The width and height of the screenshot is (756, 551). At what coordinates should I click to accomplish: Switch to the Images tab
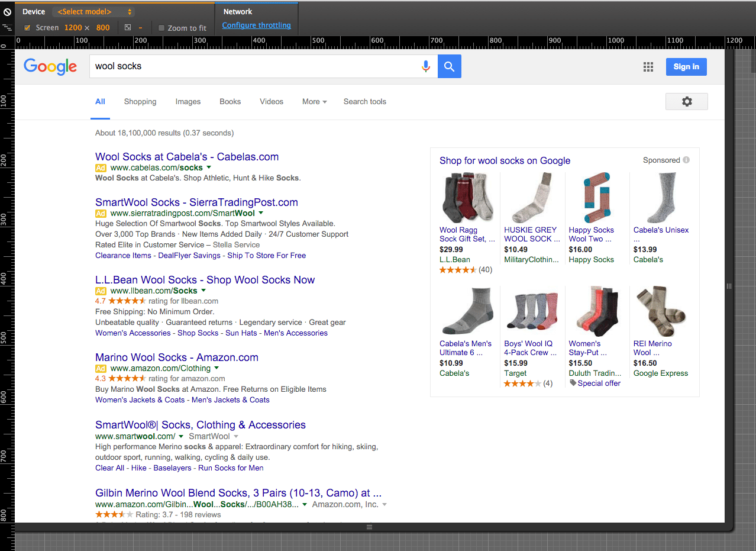pyautogui.click(x=188, y=102)
